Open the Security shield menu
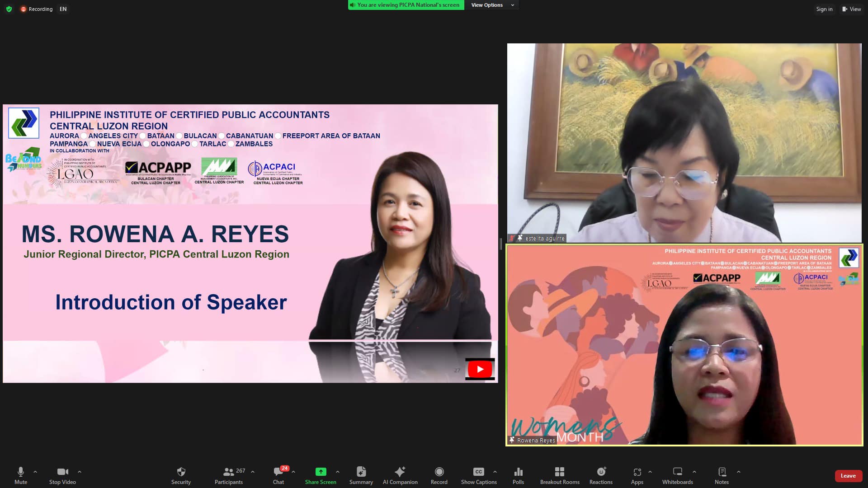The width and height of the screenshot is (868, 488). tap(181, 475)
